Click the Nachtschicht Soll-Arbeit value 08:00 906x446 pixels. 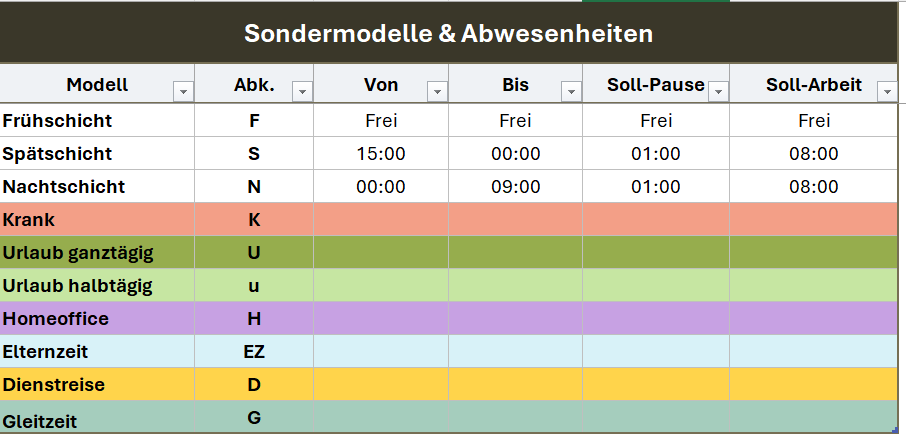[814, 187]
